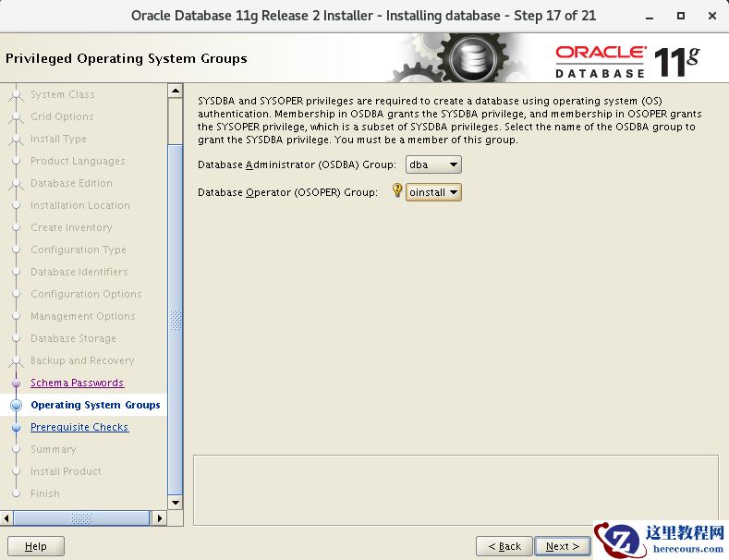The height and width of the screenshot is (560, 729).
Task: Click the lightbulb hint icon beside OSOPER Group
Action: pos(396,189)
